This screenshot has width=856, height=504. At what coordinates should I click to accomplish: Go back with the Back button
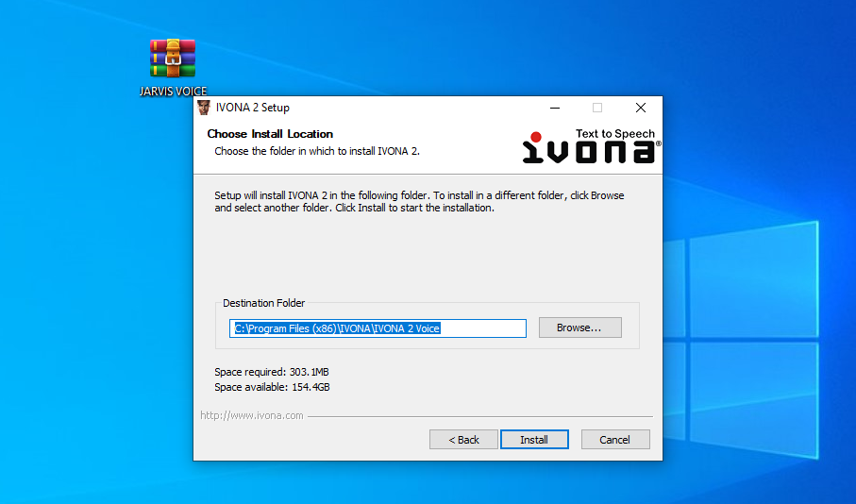tap(463, 440)
